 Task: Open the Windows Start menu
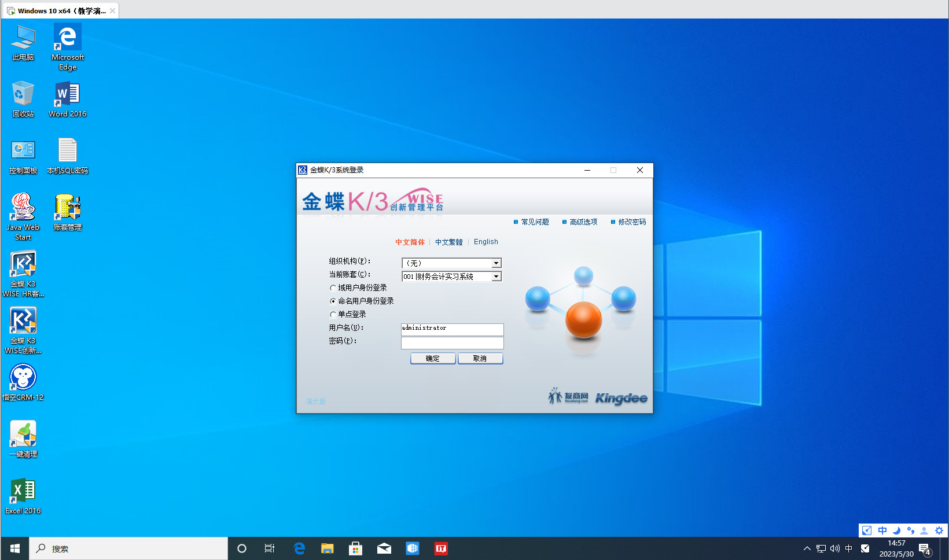(15, 548)
